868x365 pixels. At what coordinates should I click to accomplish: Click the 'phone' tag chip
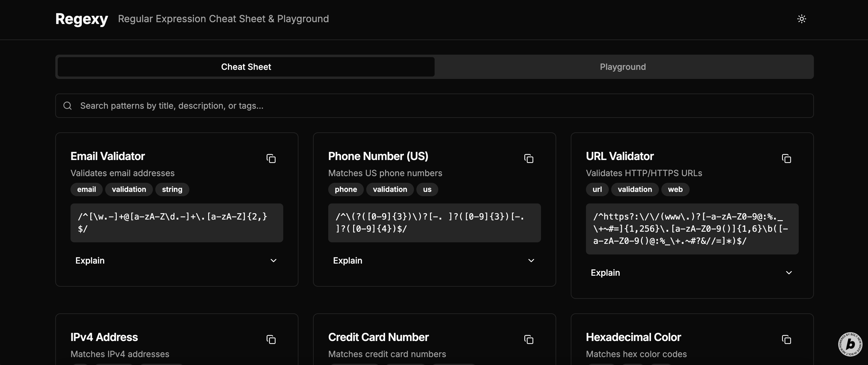(346, 189)
